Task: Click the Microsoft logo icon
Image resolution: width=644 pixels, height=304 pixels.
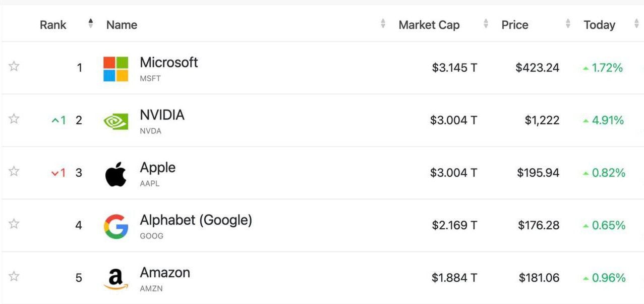Action: click(115, 69)
